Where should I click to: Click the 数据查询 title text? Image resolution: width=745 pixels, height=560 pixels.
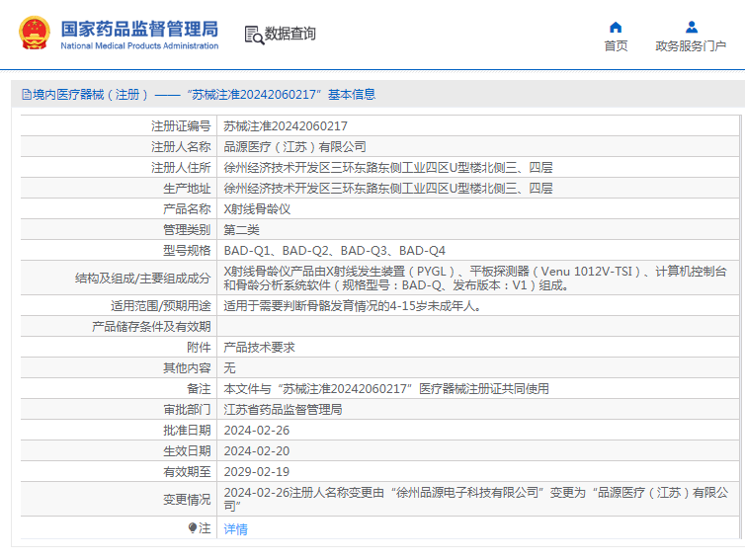pos(290,34)
